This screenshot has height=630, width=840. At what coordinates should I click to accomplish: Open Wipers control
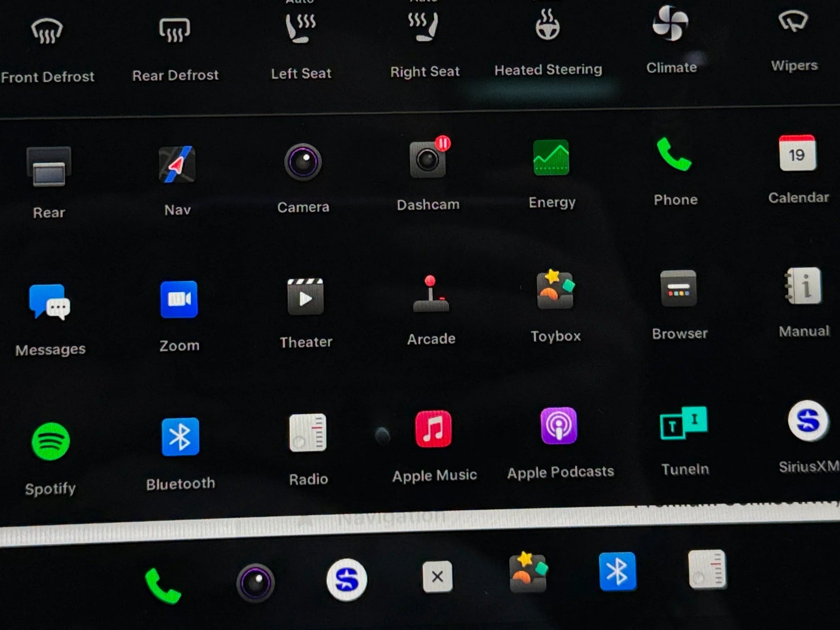click(x=793, y=21)
